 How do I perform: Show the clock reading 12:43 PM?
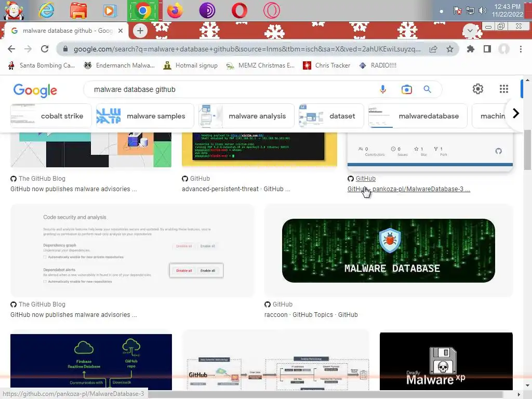point(507,10)
